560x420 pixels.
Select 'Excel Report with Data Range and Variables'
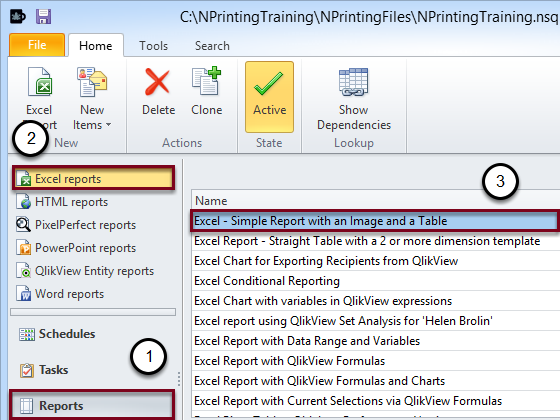(376, 341)
